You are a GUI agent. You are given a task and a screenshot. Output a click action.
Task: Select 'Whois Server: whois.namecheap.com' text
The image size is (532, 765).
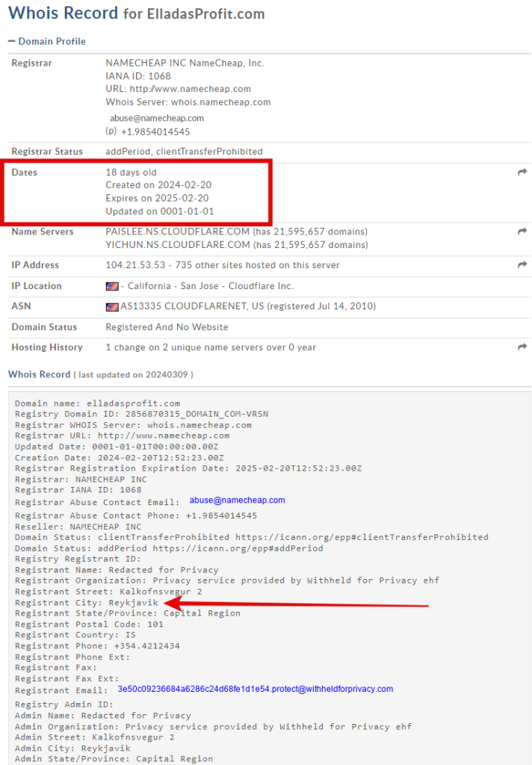188,102
